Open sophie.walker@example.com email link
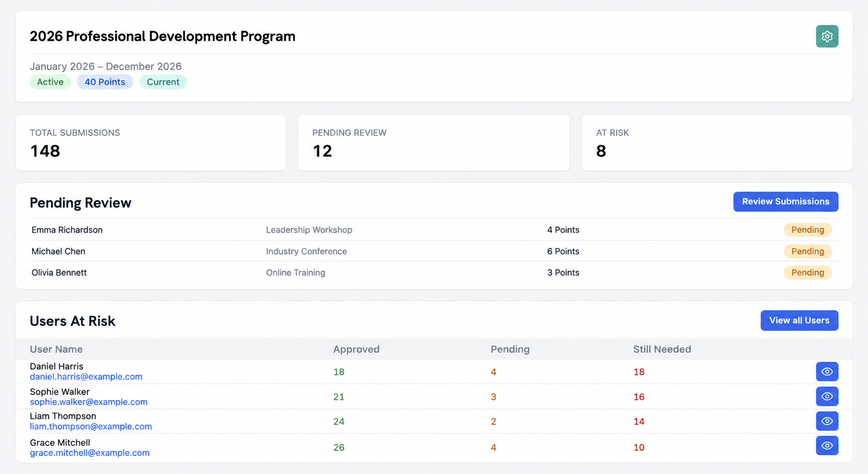 click(x=88, y=402)
